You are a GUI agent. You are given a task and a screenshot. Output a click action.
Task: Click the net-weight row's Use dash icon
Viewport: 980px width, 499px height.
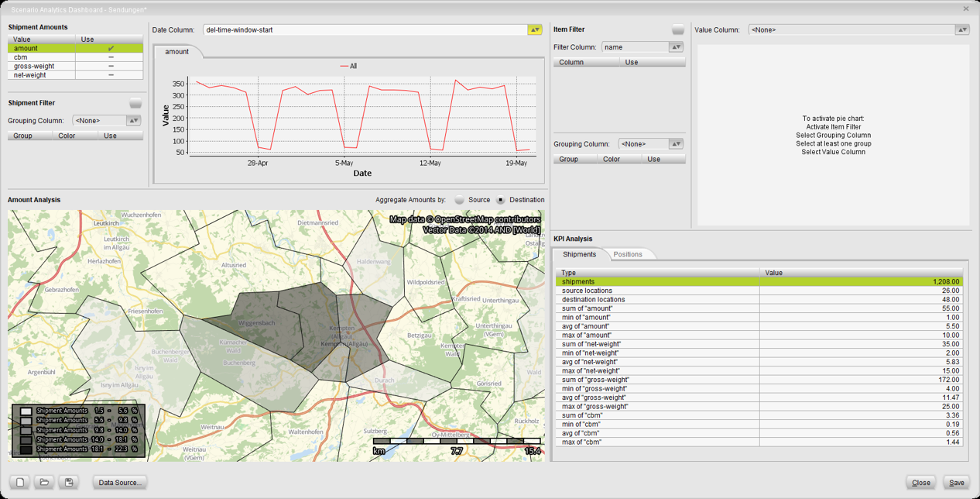click(x=111, y=75)
